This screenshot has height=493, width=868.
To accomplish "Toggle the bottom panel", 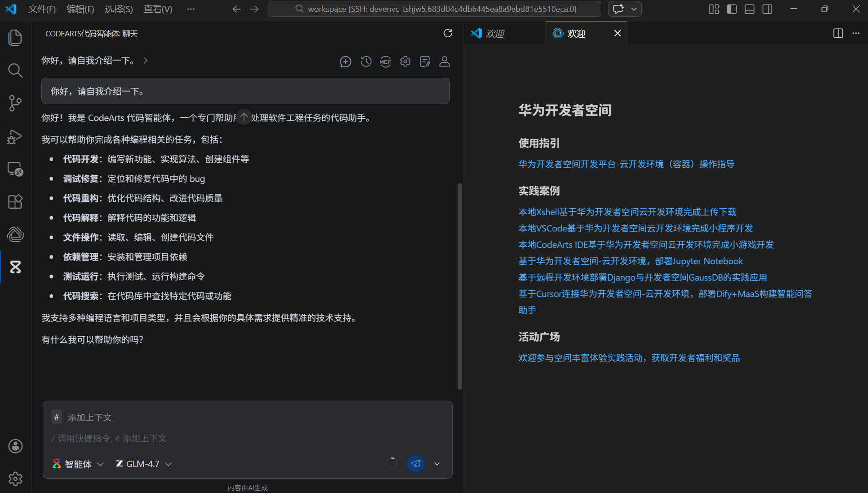I will (x=749, y=9).
